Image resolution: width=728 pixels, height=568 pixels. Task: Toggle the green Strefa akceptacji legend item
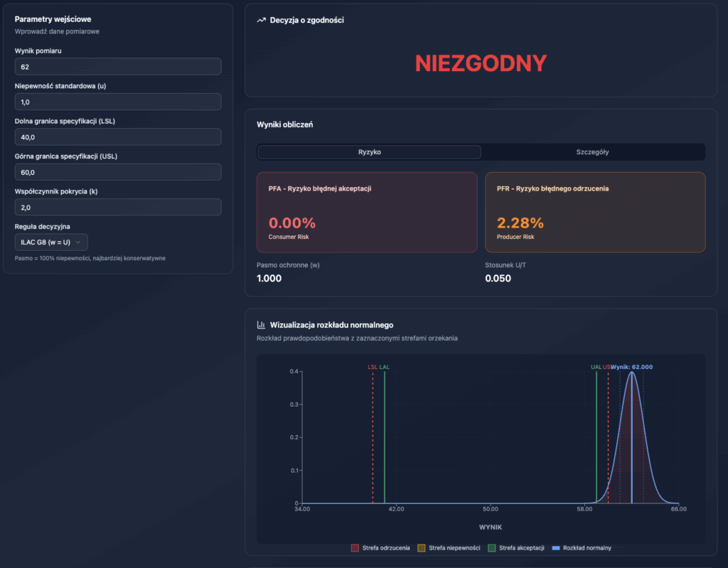(516, 548)
